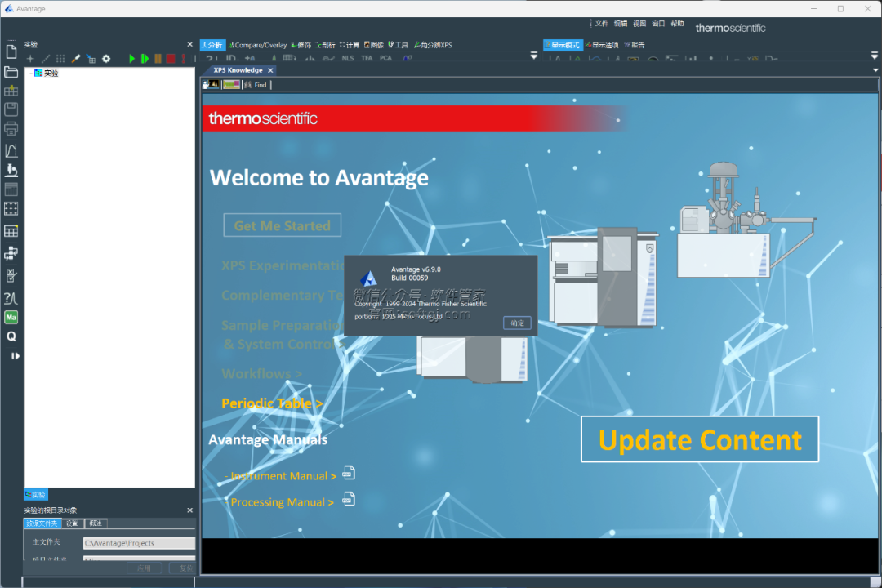Screen dimensions: 882x588
Task: Click the green play-step button
Action: [x=145, y=59]
